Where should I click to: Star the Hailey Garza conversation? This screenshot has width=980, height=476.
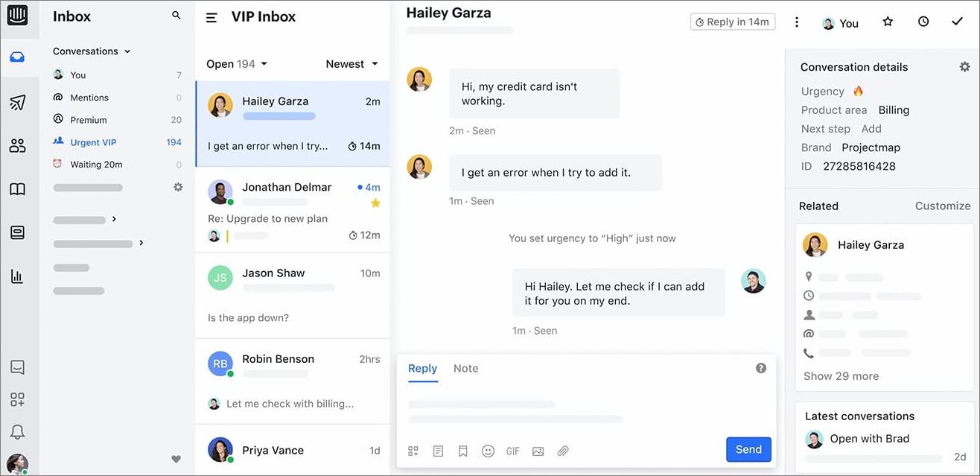click(888, 22)
